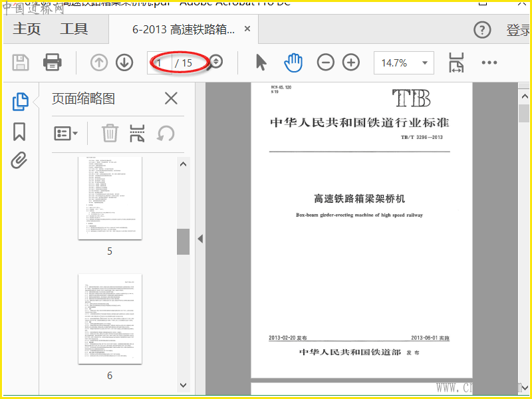Click the rotate pages icon

point(166,134)
